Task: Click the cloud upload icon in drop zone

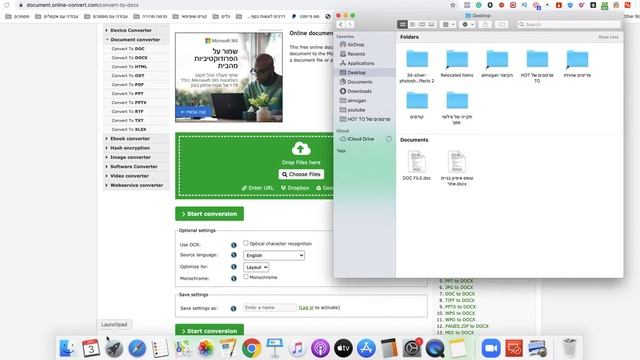Action: pos(301,149)
